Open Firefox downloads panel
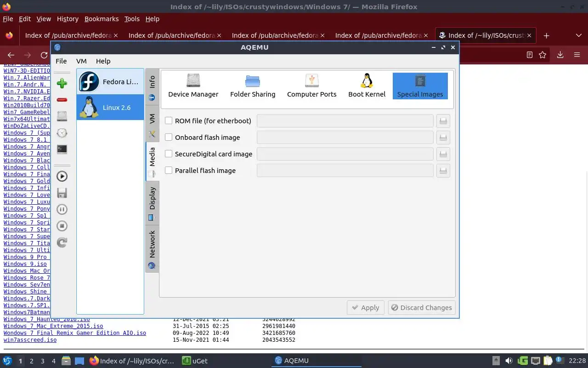The width and height of the screenshot is (588, 368). pyautogui.click(x=560, y=55)
